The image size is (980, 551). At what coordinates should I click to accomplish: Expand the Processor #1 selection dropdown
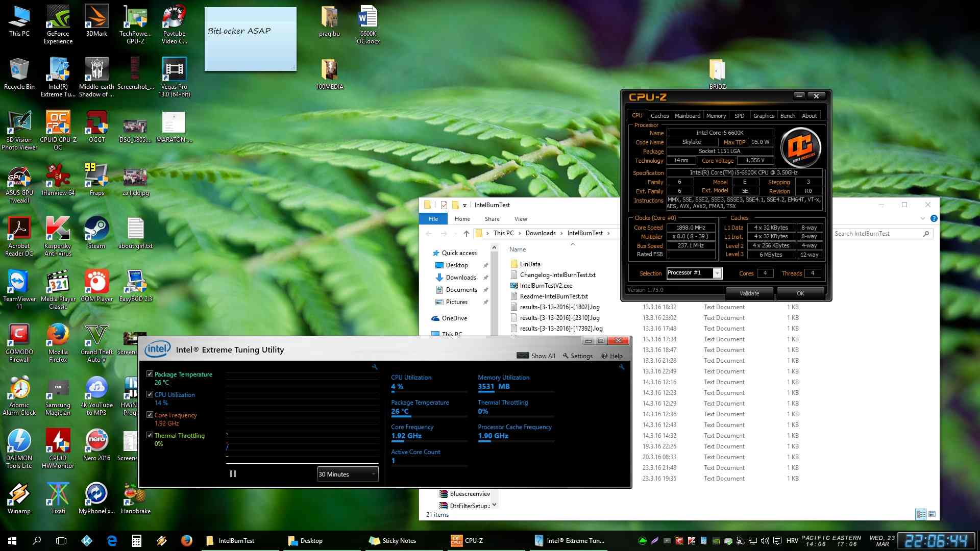click(x=717, y=273)
